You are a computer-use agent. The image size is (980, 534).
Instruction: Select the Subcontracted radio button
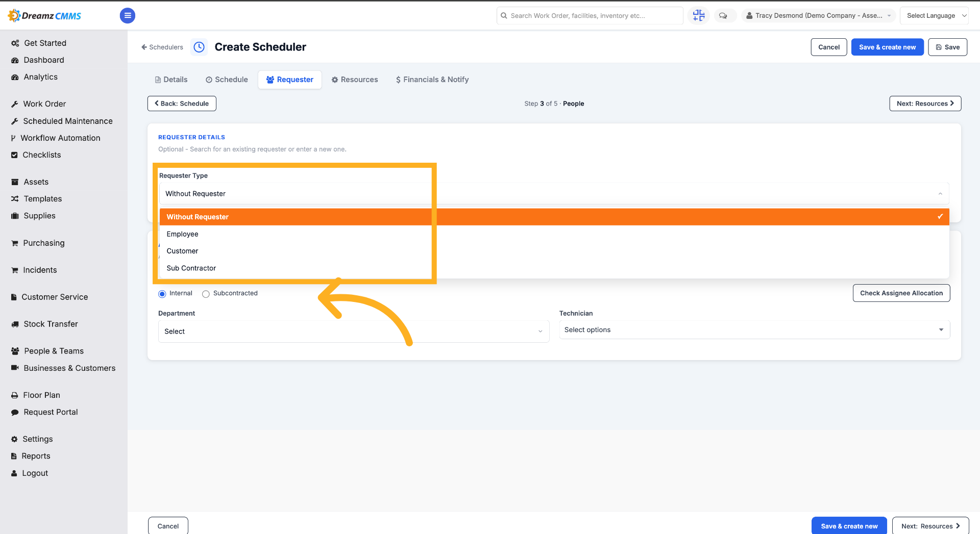pos(206,294)
